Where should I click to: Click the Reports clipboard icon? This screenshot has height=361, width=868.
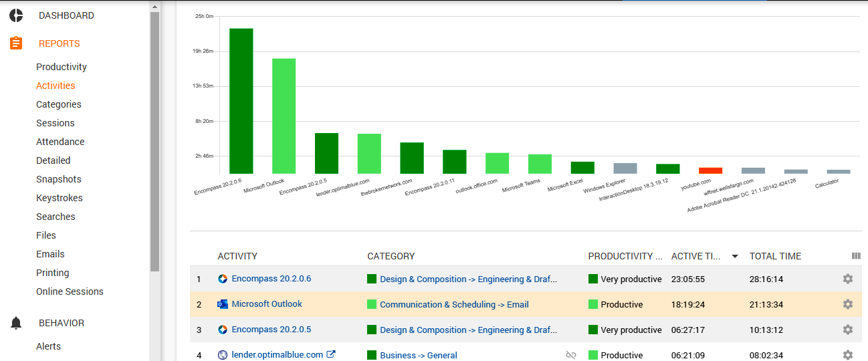16,43
